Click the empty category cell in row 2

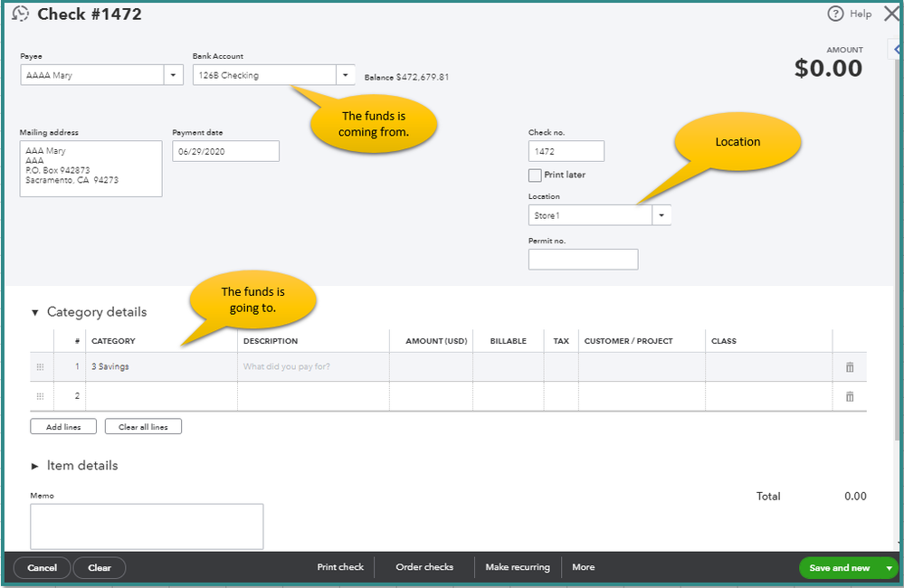[x=161, y=396]
